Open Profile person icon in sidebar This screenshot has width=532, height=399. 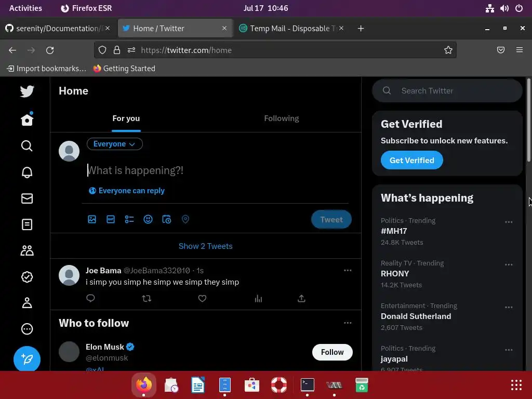pos(27,303)
